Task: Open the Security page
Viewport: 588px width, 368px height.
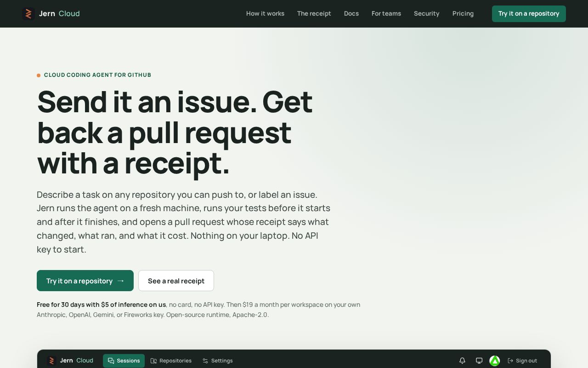Action: click(x=427, y=14)
